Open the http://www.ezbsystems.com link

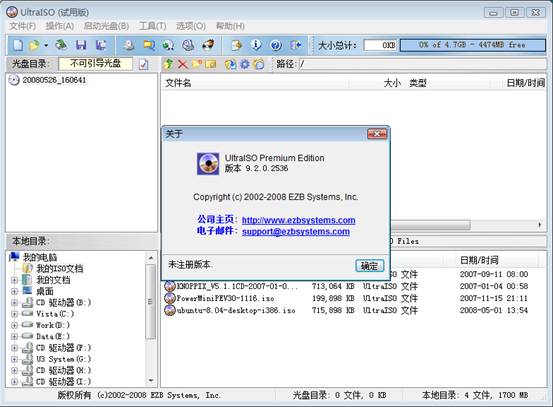click(299, 220)
